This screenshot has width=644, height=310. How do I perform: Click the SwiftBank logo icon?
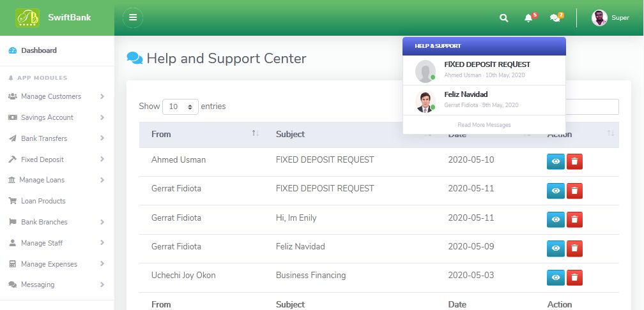click(x=27, y=18)
